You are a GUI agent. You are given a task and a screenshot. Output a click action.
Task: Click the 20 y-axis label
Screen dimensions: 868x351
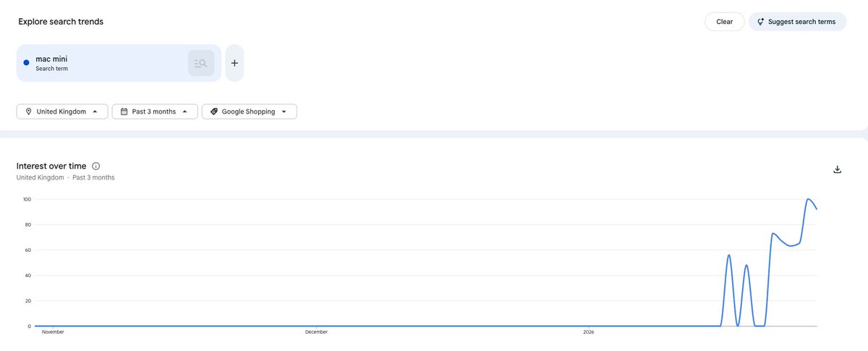(x=27, y=300)
